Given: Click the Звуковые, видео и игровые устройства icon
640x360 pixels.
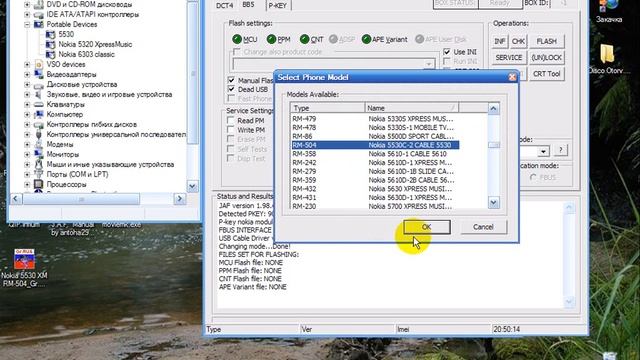Looking at the screenshot, I should (39, 95).
